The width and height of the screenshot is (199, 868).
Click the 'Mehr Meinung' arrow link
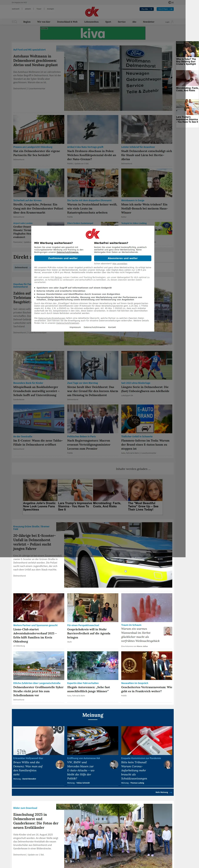tap(164, 792)
